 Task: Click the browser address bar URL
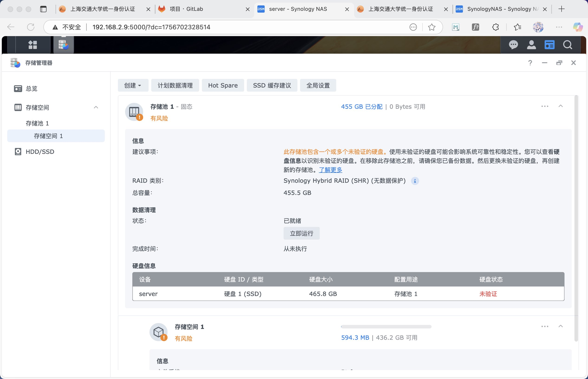(x=151, y=27)
